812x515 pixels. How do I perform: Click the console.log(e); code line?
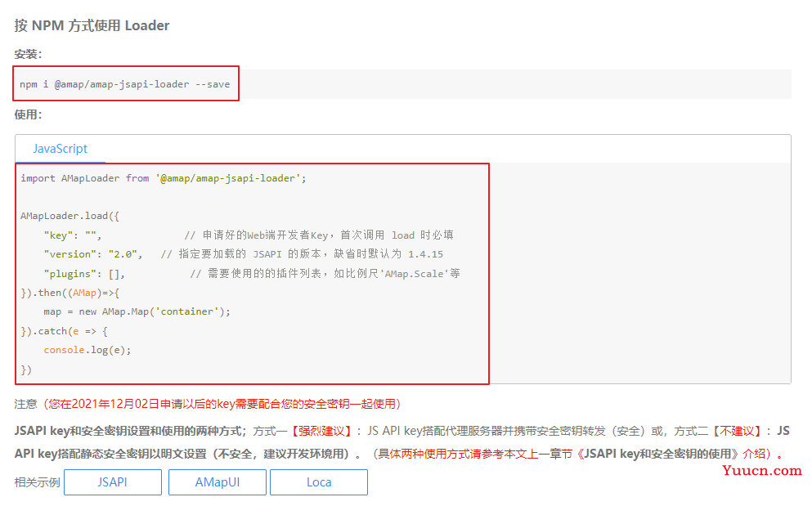tap(87, 350)
